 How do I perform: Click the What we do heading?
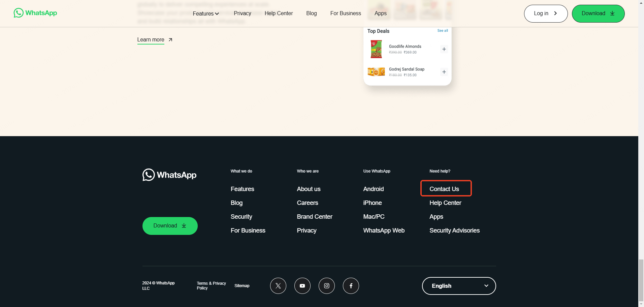[241, 171]
